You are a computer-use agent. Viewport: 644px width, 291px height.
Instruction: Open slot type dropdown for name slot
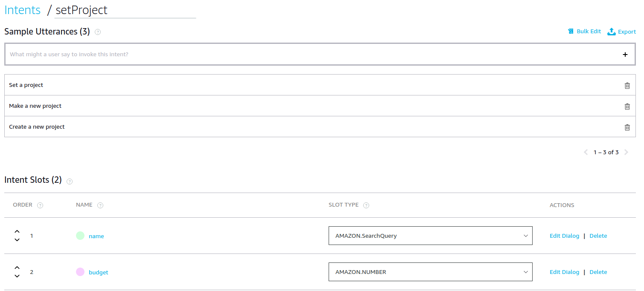(x=430, y=236)
